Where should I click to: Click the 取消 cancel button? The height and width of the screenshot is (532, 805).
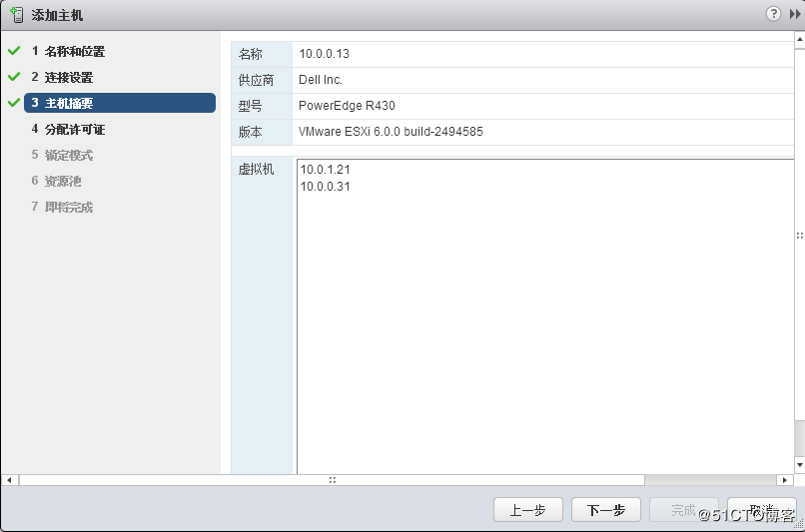762,510
